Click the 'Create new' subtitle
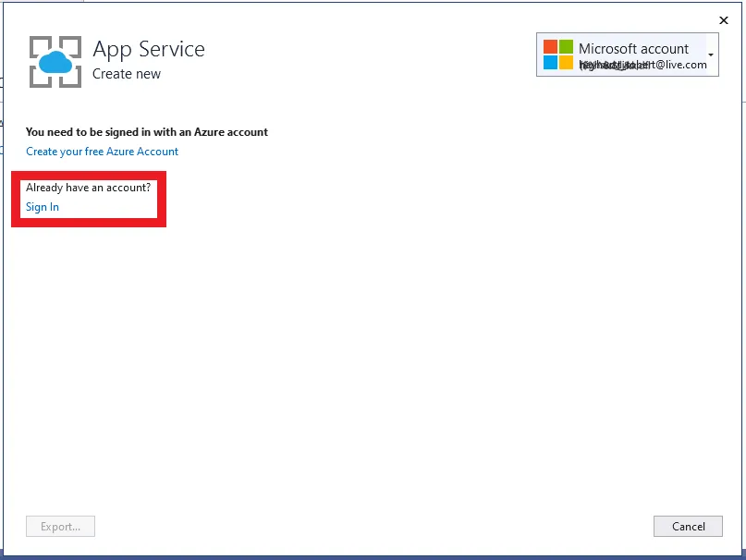The height and width of the screenshot is (560, 746). tap(127, 74)
